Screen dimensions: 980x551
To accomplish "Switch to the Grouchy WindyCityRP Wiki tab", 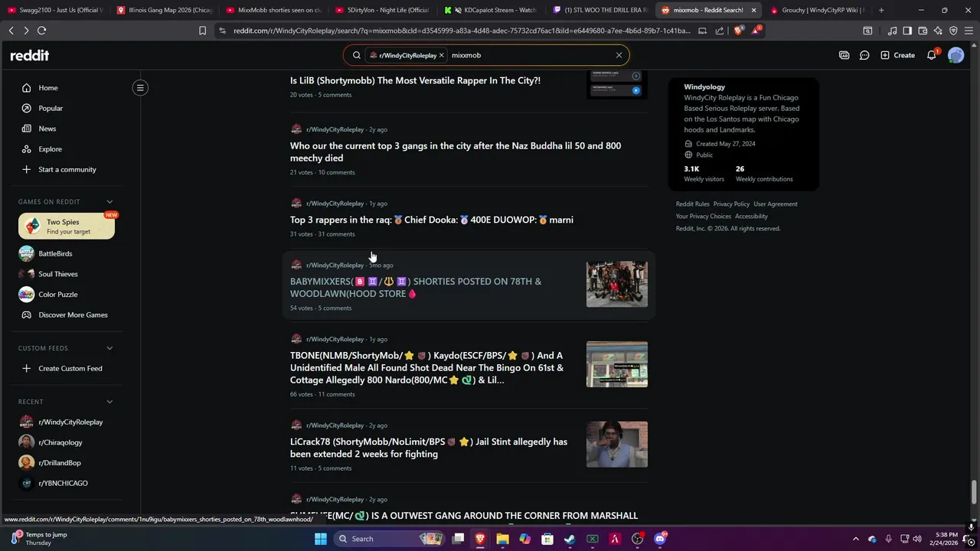I will tap(818, 10).
